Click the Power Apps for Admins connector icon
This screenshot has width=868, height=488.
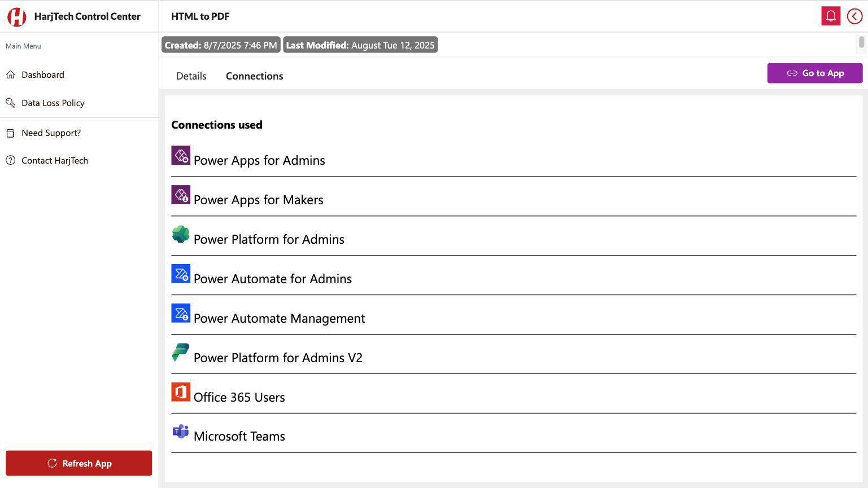[181, 155]
